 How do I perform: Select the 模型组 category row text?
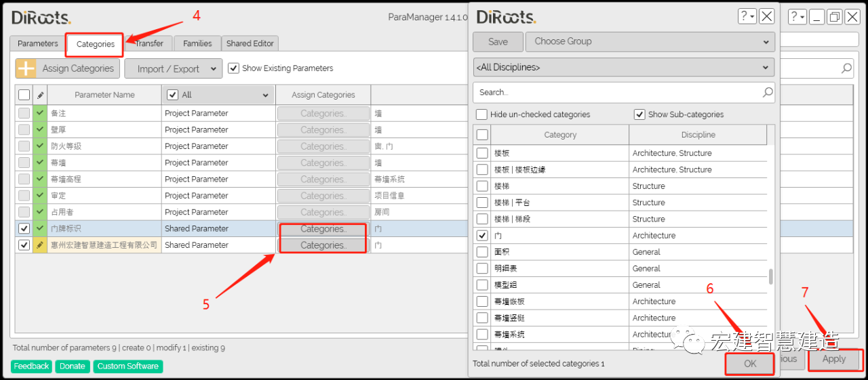click(x=505, y=285)
